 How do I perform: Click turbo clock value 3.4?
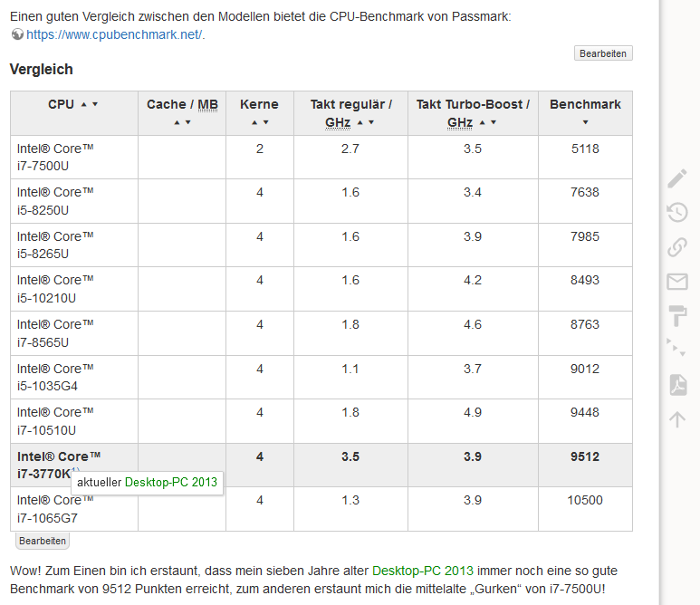pyautogui.click(x=473, y=192)
